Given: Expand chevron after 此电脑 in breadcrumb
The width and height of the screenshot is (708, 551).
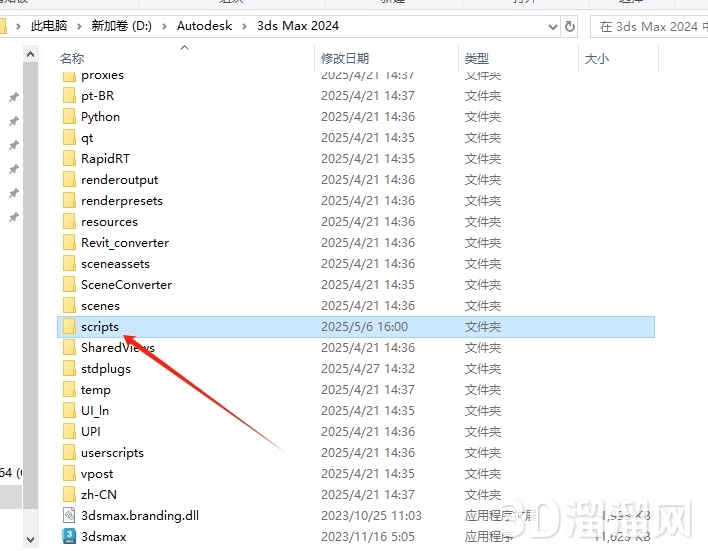Looking at the screenshot, I should pos(82,26).
